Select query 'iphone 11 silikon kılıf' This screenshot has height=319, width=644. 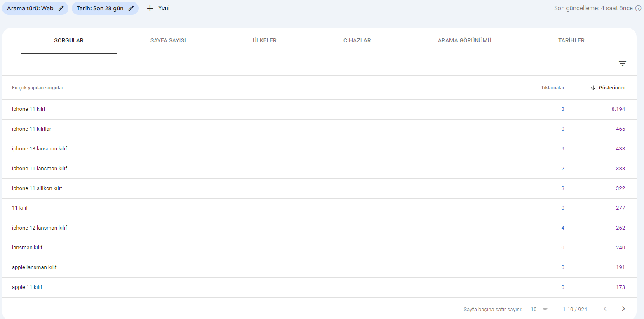pyautogui.click(x=37, y=188)
